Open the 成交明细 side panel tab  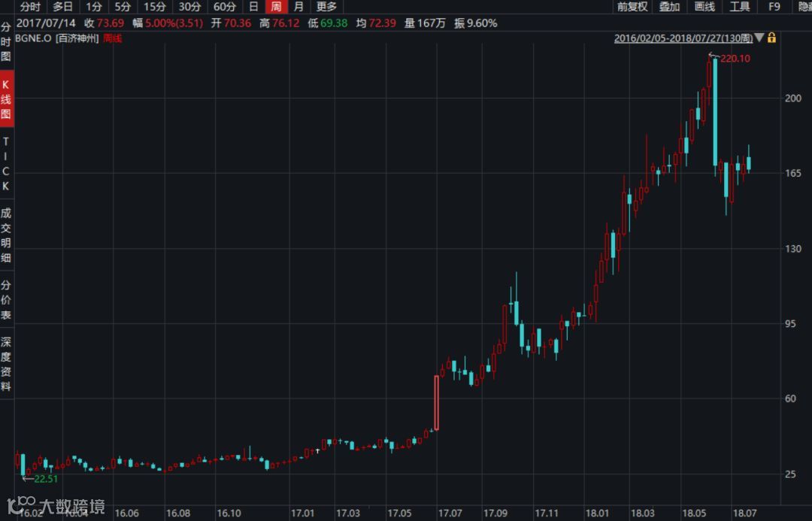6,235
